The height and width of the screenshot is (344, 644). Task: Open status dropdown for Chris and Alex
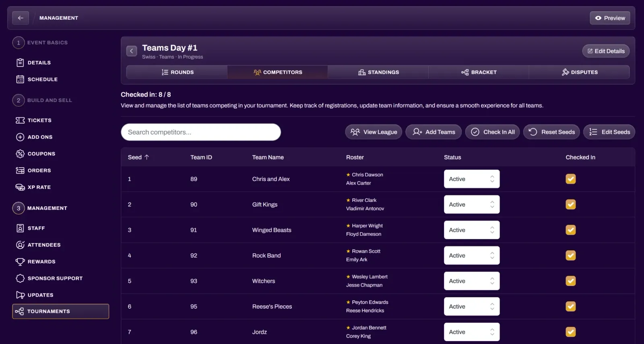point(472,179)
